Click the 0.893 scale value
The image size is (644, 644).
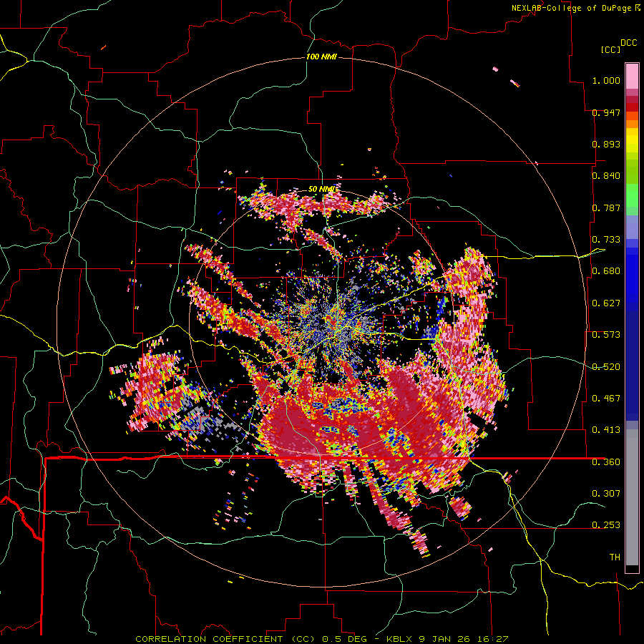point(606,144)
